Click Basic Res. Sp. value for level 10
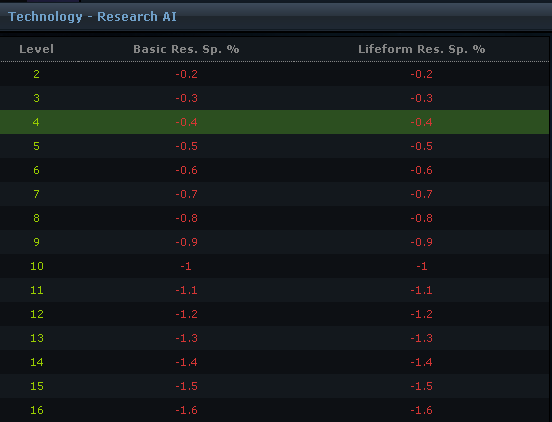 (x=186, y=266)
